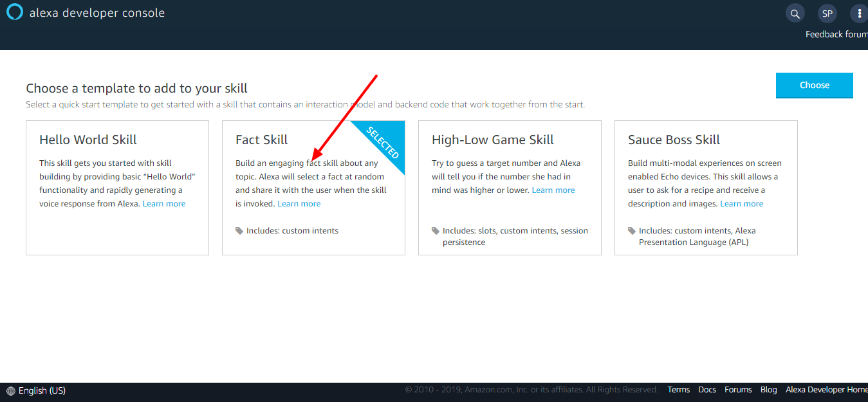
Task: Click 'Includes: custom intents' in Fact Skill
Action: click(292, 231)
